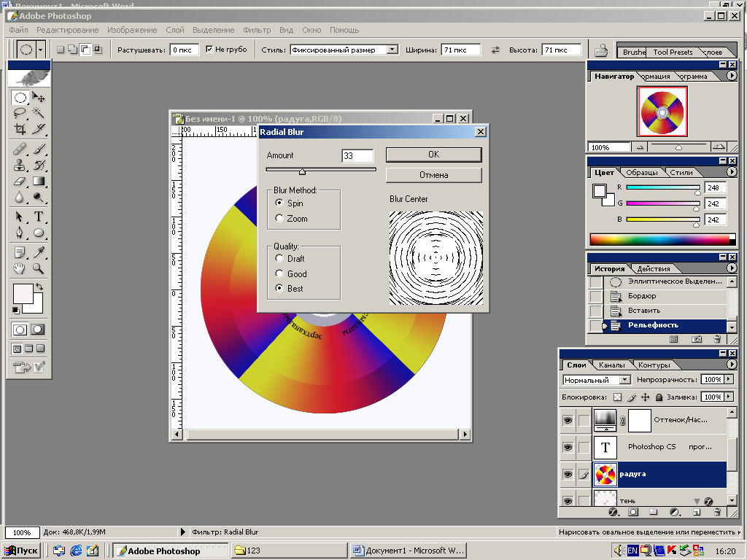Choose the Magic Wand tool

39,113
